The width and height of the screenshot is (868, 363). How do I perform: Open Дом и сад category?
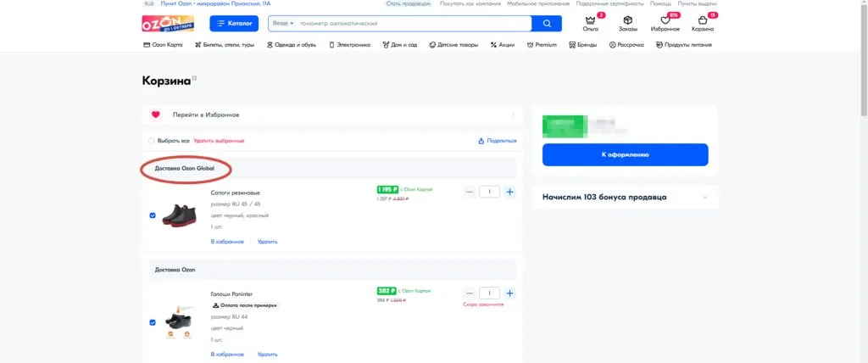400,45
